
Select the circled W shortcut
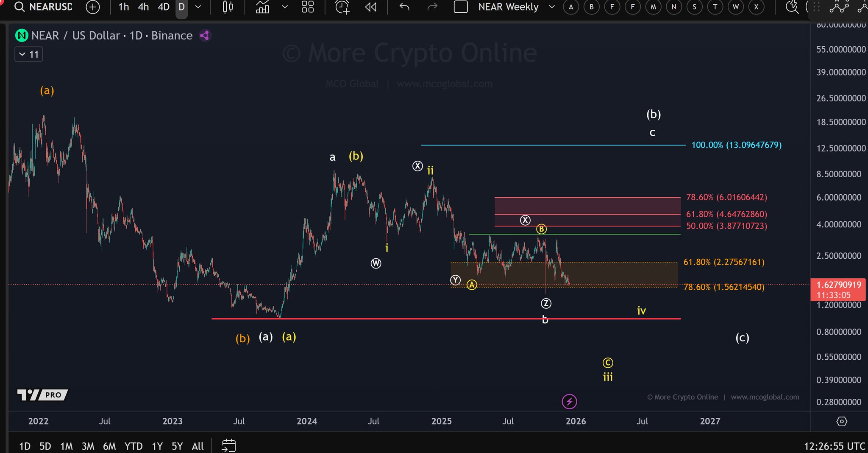point(736,7)
